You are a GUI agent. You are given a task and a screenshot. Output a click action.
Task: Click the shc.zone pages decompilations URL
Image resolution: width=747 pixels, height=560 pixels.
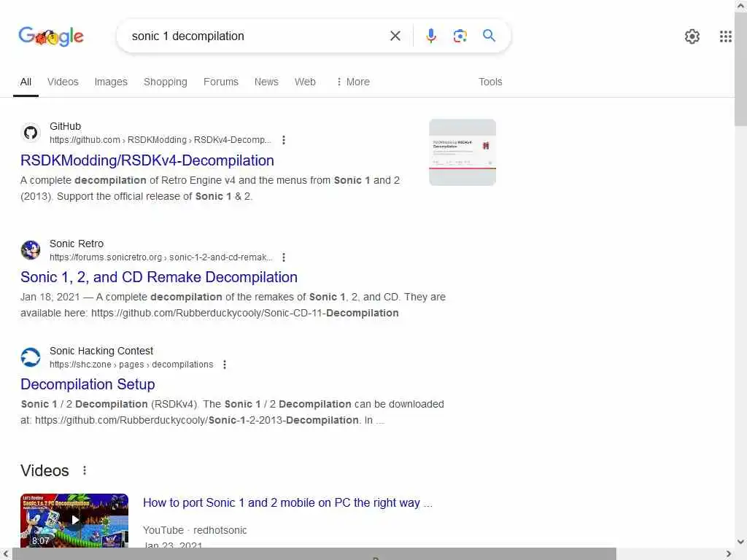131,365
